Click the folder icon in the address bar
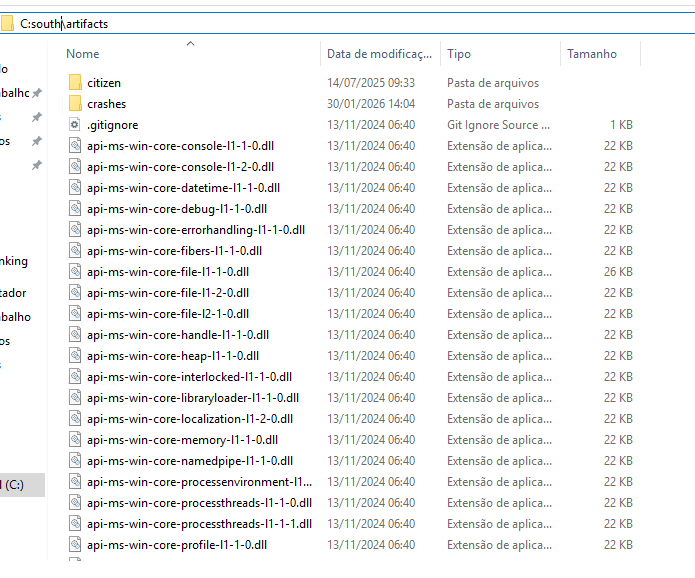Screen dimensions: 695x578 click(7, 23)
